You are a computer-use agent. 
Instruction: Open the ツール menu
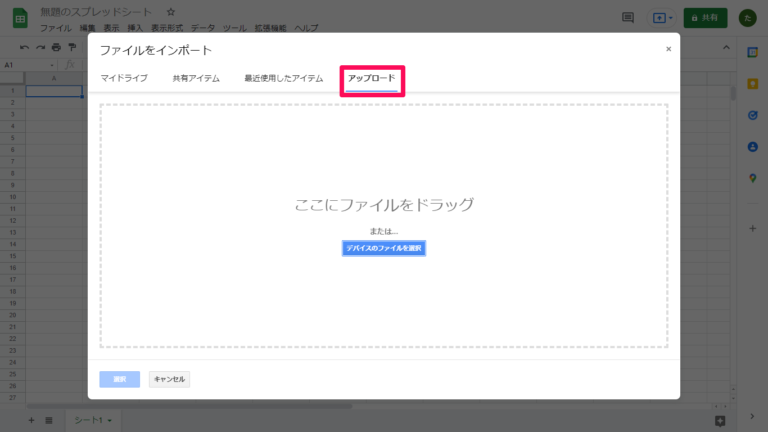pos(235,28)
